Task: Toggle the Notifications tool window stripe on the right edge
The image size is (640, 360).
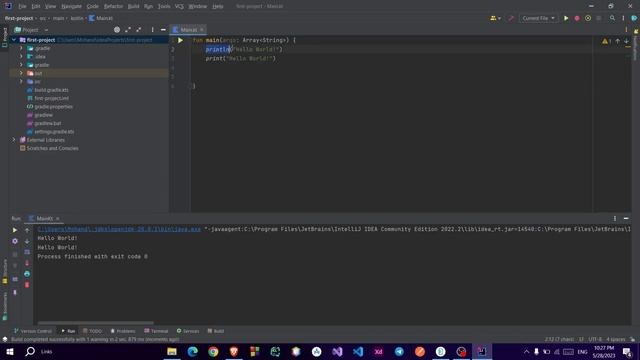Action: (x=636, y=44)
